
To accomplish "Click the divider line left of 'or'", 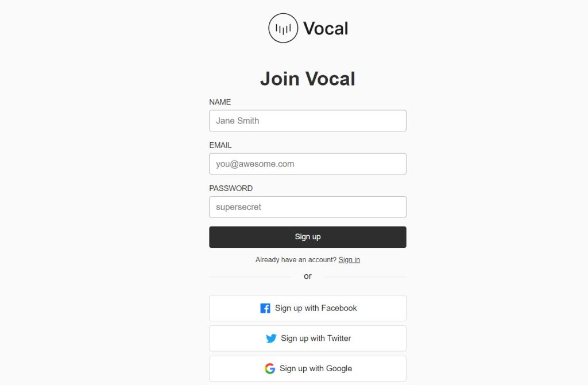I will coord(250,277).
